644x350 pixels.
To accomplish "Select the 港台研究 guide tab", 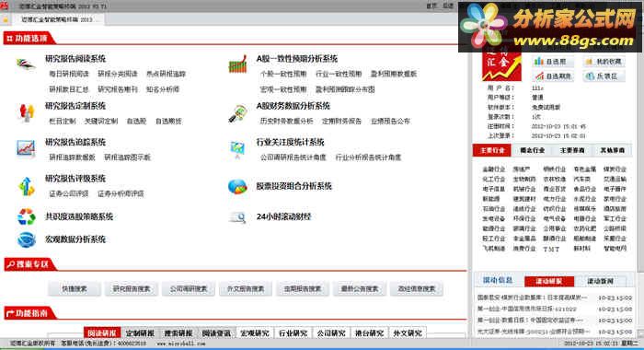I will tap(369, 333).
